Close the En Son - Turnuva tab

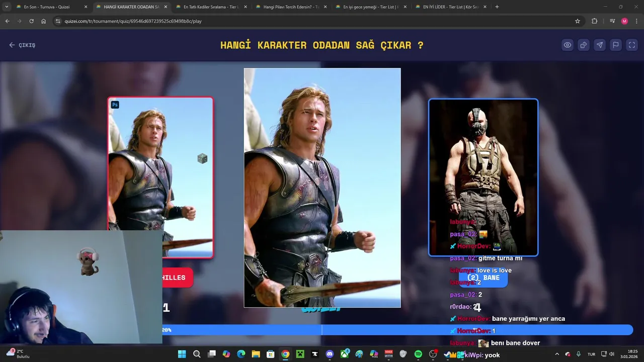point(86,7)
